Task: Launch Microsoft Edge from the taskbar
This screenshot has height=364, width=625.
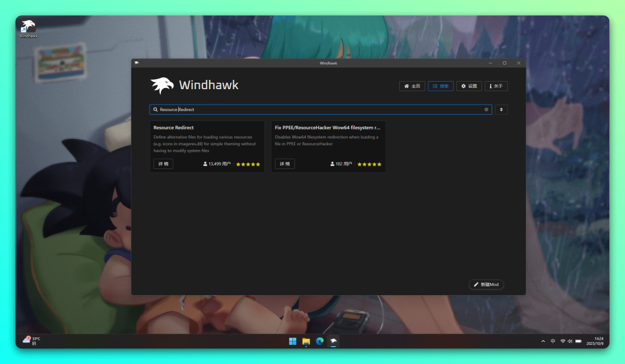Action: click(x=319, y=341)
